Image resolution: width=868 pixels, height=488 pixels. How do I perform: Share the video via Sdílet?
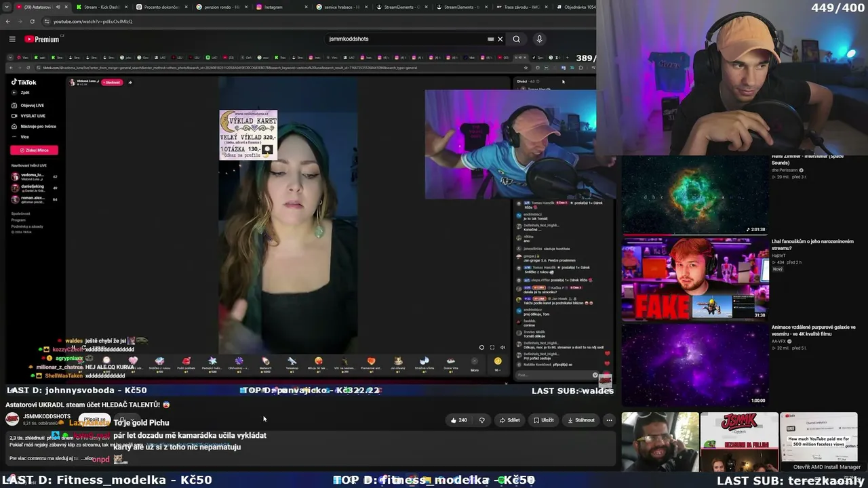click(509, 420)
